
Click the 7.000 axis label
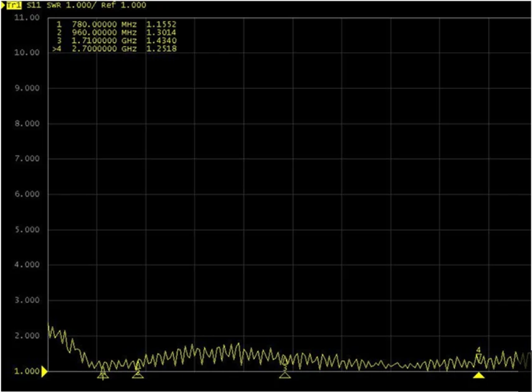click(27, 159)
